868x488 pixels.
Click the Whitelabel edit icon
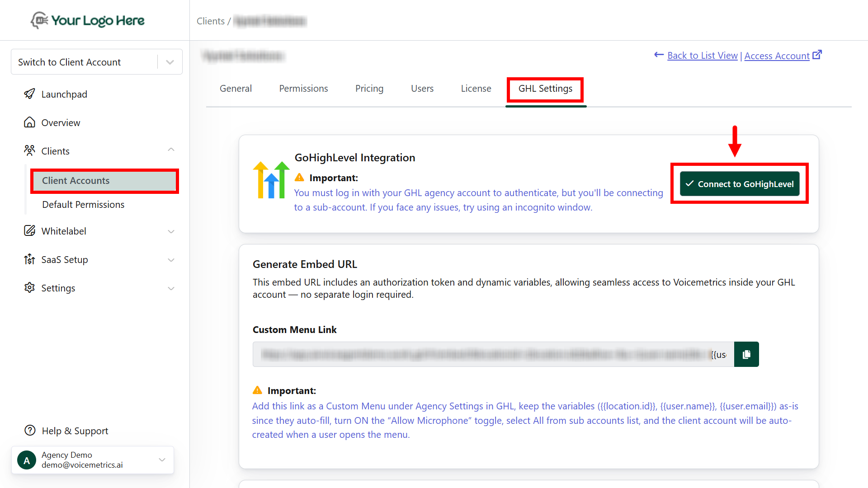[x=29, y=231]
